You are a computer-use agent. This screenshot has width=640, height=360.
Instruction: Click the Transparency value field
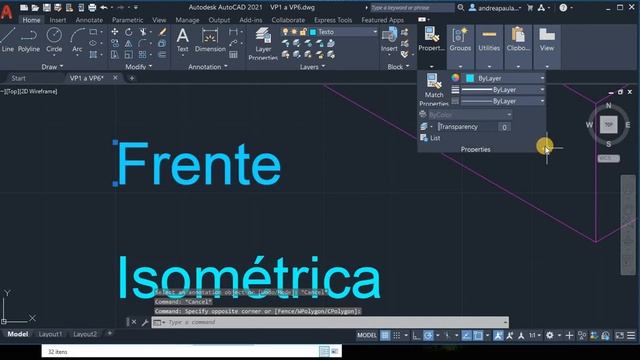504,127
